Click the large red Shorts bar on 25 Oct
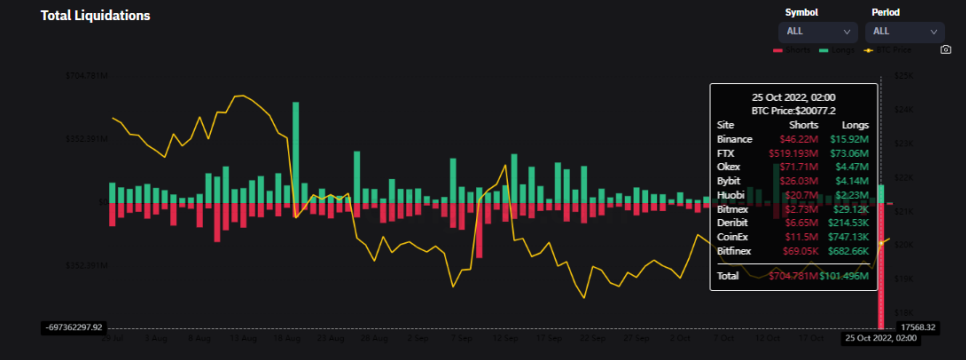966x360 pixels. [x=881, y=266]
